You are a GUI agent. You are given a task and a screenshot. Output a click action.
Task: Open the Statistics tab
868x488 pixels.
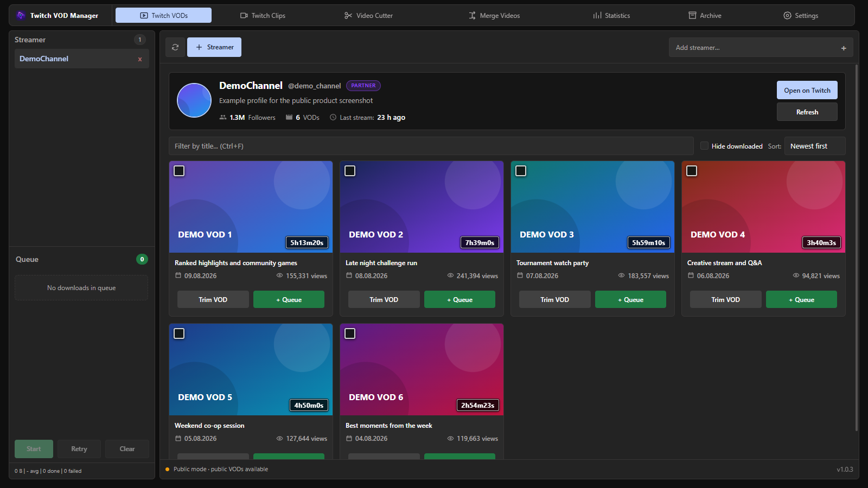[x=611, y=16]
